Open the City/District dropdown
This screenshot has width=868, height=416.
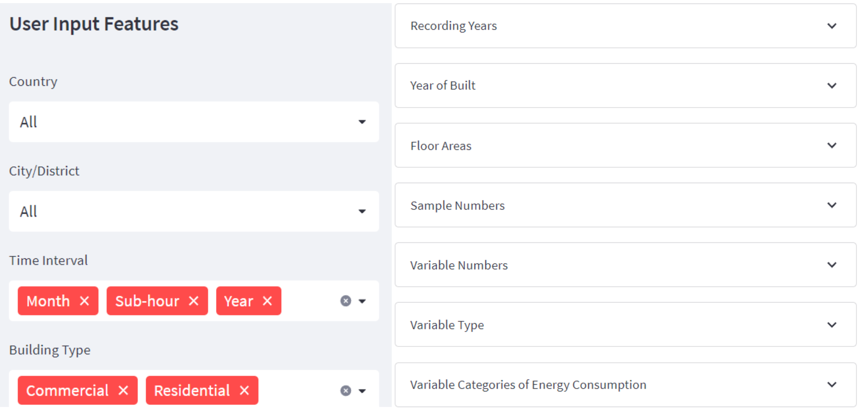click(x=194, y=211)
